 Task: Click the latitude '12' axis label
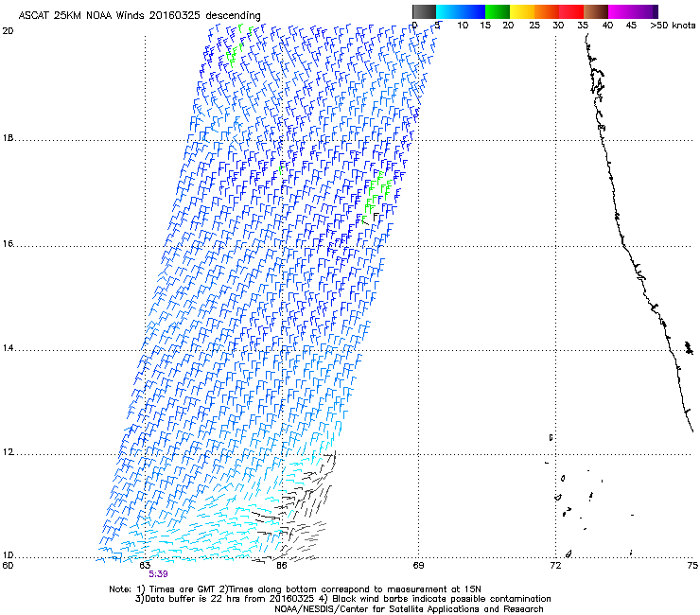click(8, 452)
